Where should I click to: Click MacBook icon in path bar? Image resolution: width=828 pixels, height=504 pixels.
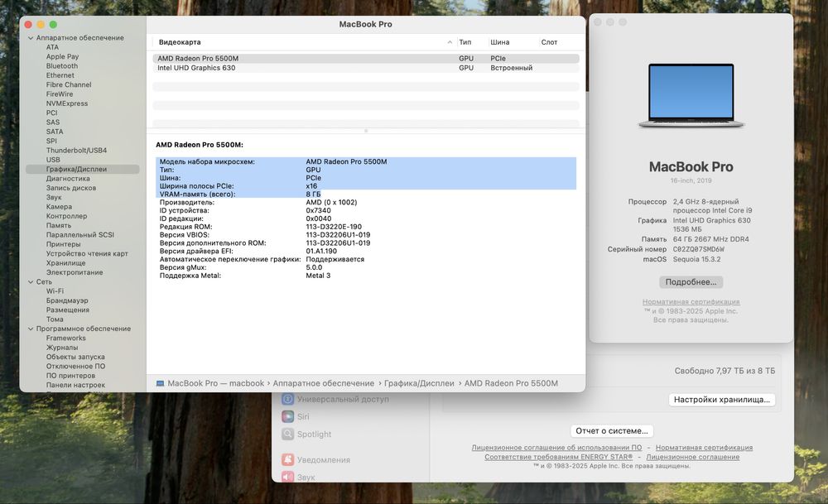tap(160, 384)
